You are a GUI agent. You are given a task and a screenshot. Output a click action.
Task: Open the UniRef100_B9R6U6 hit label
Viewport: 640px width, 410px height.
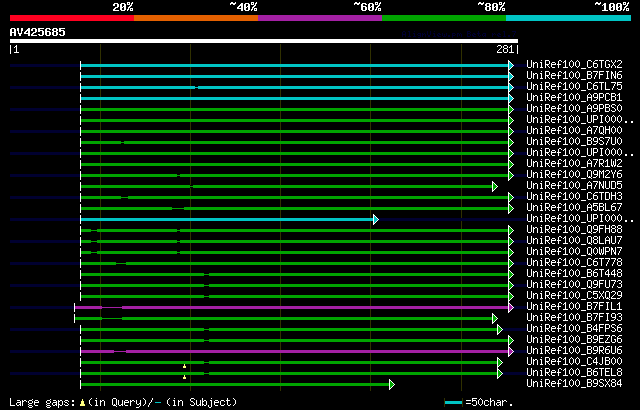[x=574, y=351]
